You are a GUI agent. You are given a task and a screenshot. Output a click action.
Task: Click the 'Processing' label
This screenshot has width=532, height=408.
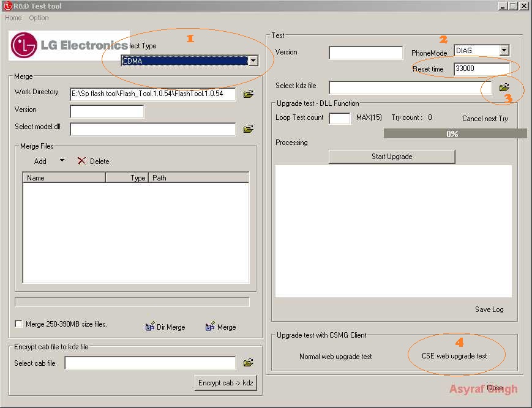click(x=291, y=143)
